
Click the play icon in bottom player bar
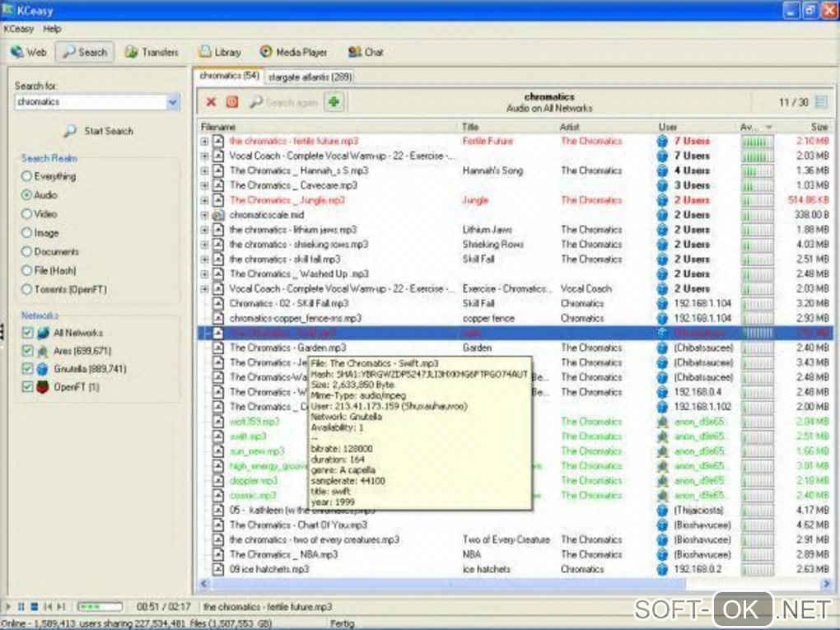(x=8, y=606)
